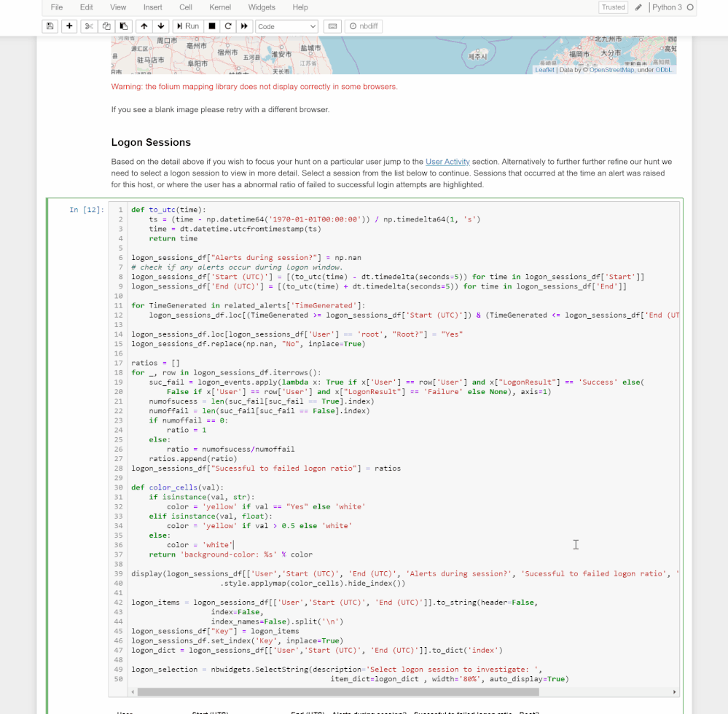Open the Edit menu

click(87, 7)
